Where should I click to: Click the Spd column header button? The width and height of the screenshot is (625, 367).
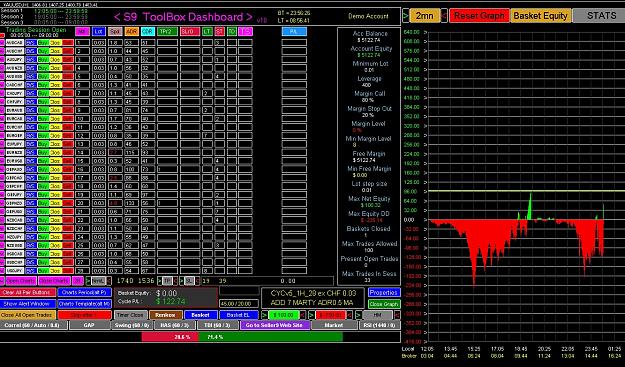[x=115, y=31]
